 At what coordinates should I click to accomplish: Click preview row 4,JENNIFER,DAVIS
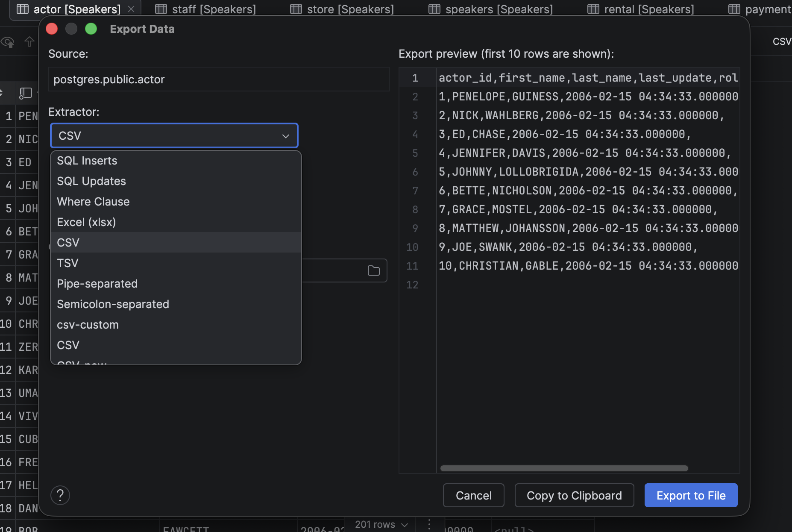585,153
